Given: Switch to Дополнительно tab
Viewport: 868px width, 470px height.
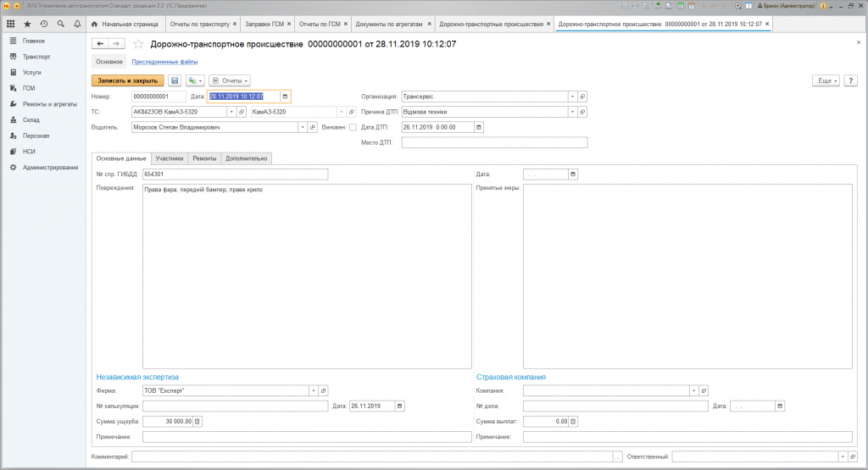Looking at the screenshot, I should (x=247, y=158).
